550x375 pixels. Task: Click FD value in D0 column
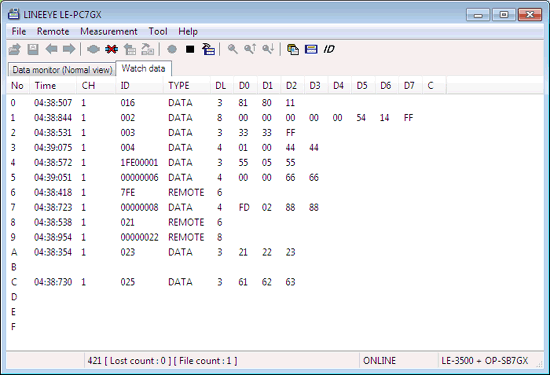coord(244,208)
